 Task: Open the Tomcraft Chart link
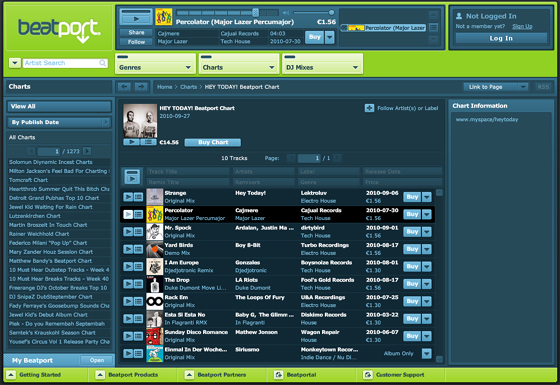pyautogui.click(x=28, y=180)
